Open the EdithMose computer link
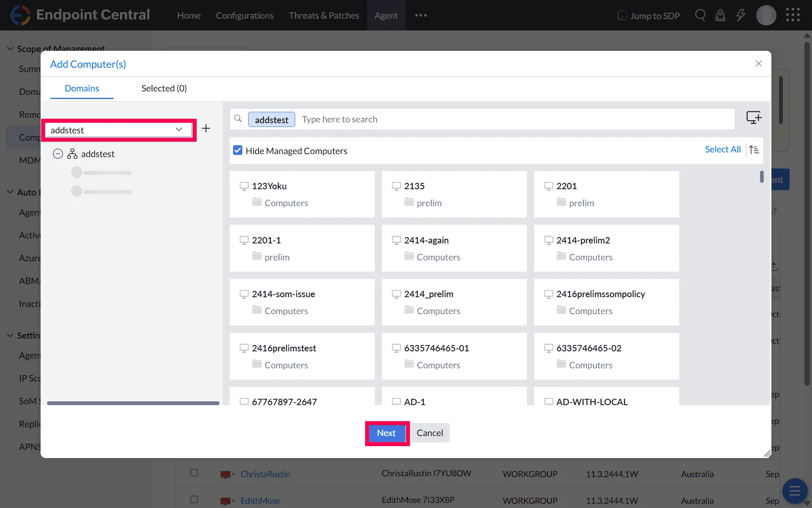This screenshot has height=508, width=812. (260, 501)
